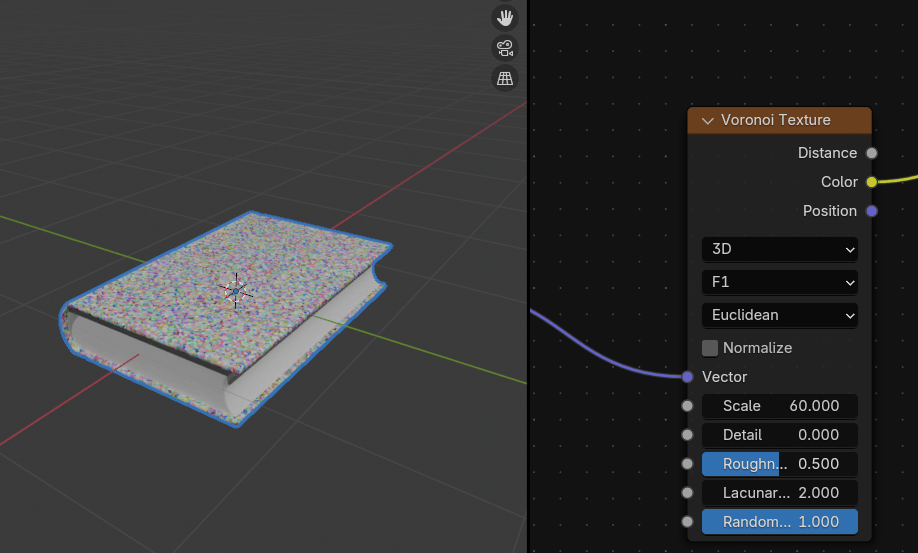The image size is (918, 553).
Task: Click the Vector input socket
Action: pos(687,377)
